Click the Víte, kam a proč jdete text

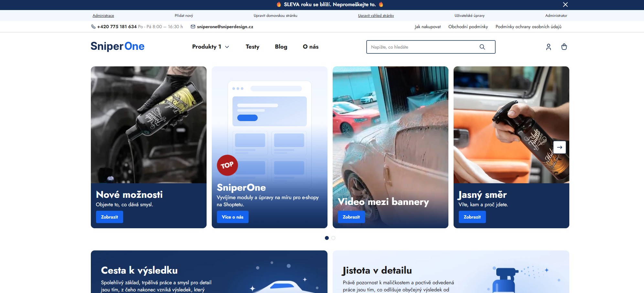pyautogui.click(x=483, y=205)
